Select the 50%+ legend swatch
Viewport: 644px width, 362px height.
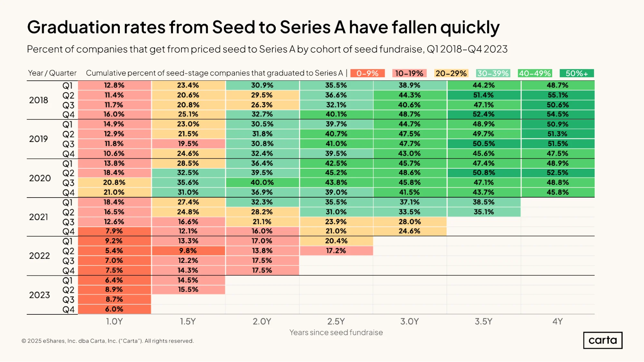click(x=577, y=73)
